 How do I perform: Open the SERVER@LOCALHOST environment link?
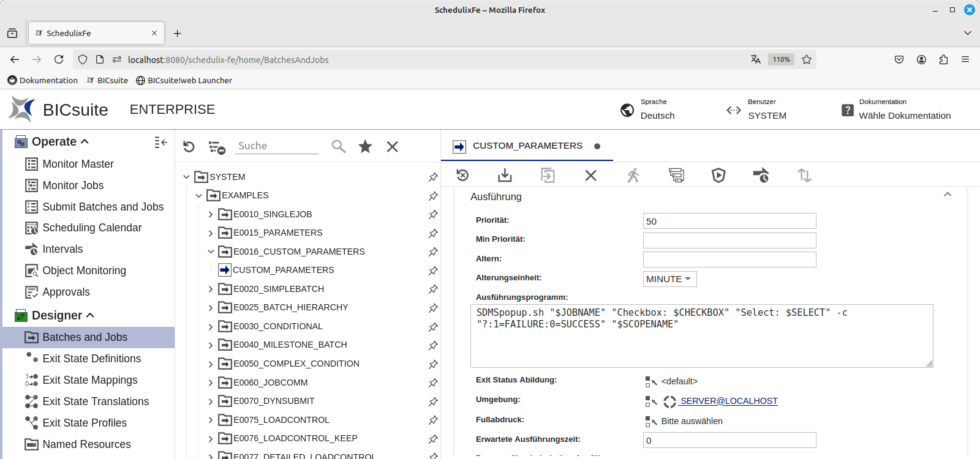click(729, 401)
